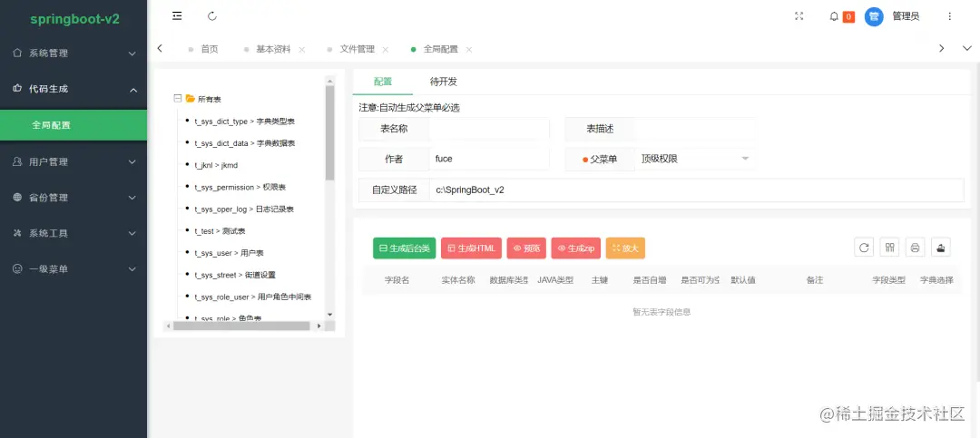The image size is (980, 438).
Task: Click the globe icon beside 省份管理
Action: (x=17, y=197)
